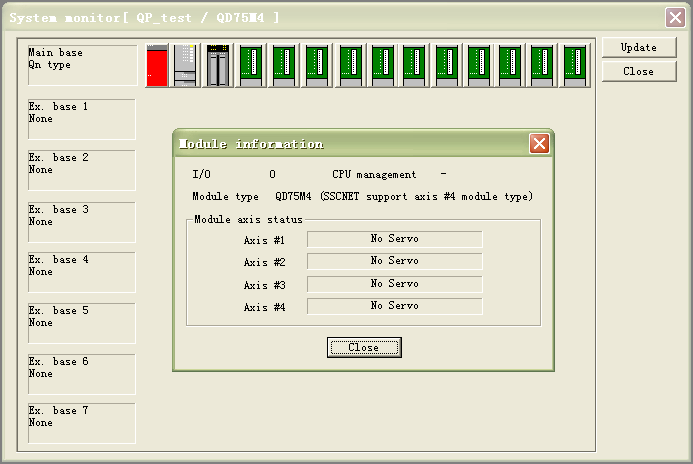Click the second green module icon
The height and width of the screenshot is (464, 693).
click(284, 66)
